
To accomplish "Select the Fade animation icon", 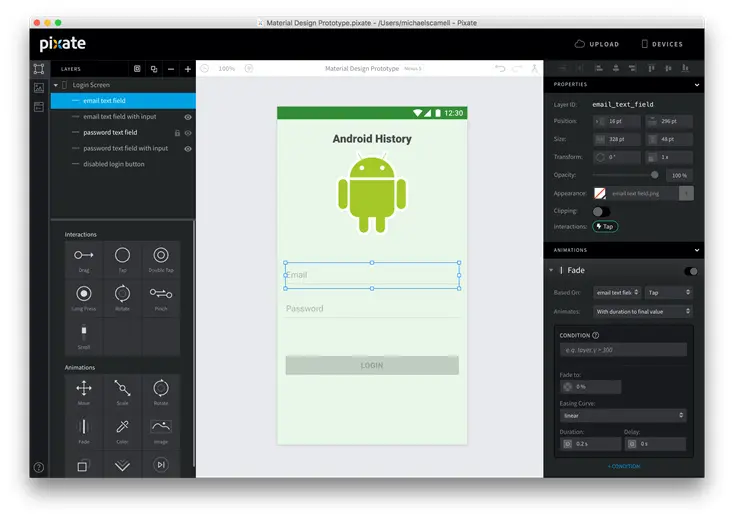I will [84, 426].
